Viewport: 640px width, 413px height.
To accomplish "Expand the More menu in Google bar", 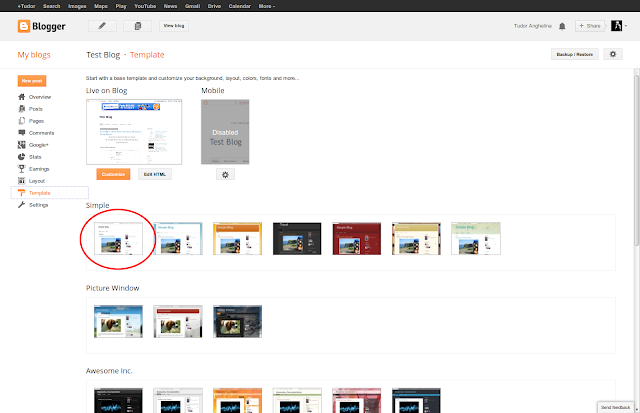I will coord(267,6).
